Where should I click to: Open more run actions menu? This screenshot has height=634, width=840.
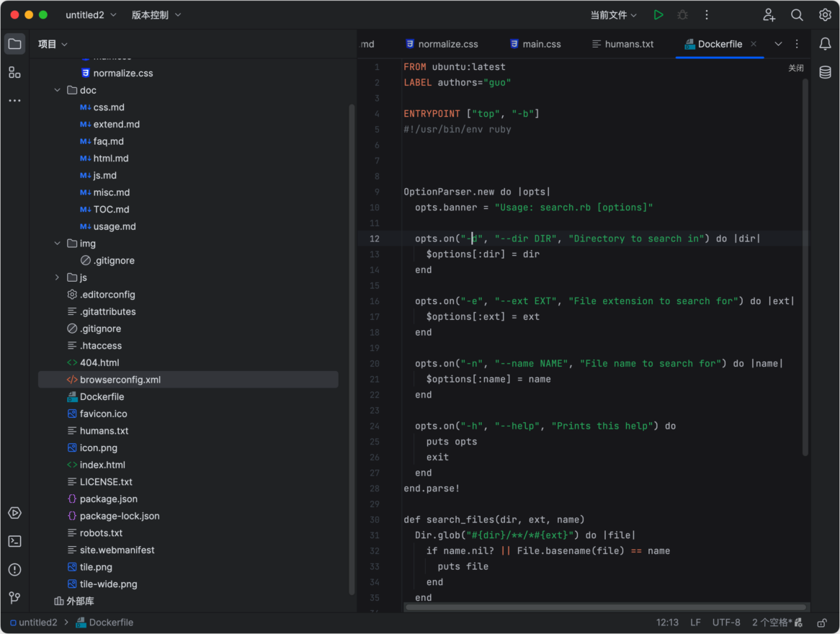click(x=707, y=15)
